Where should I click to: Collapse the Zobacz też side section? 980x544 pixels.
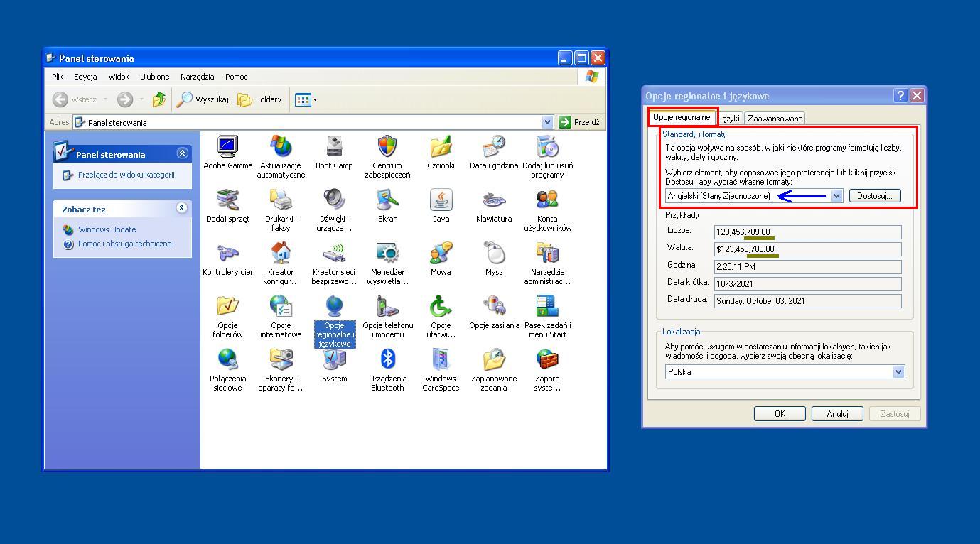[182, 208]
